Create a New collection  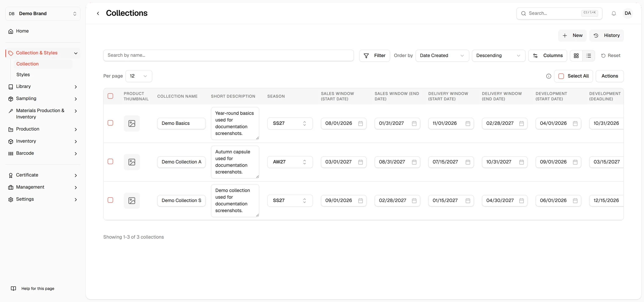point(572,36)
